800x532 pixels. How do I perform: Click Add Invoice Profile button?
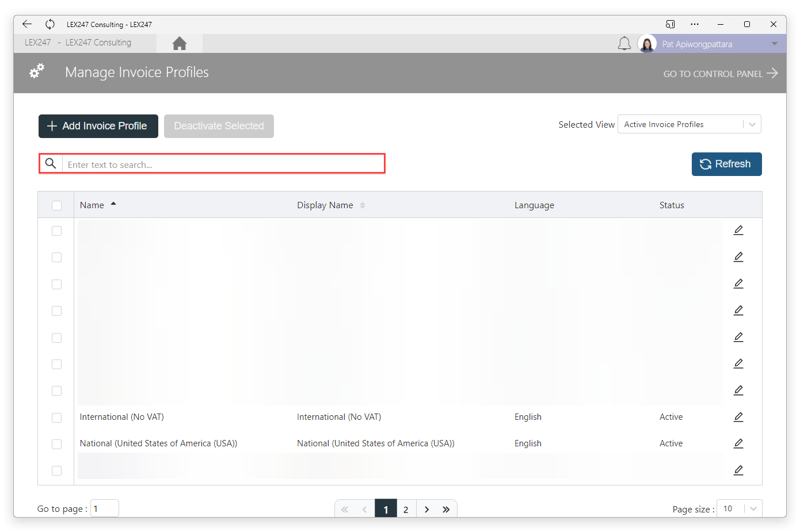click(x=98, y=126)
